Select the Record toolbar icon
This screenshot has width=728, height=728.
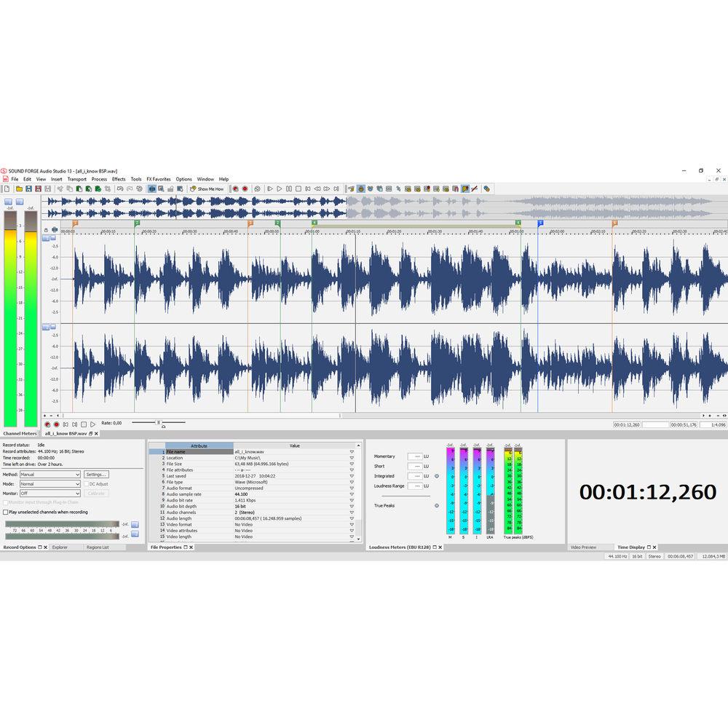246,189
